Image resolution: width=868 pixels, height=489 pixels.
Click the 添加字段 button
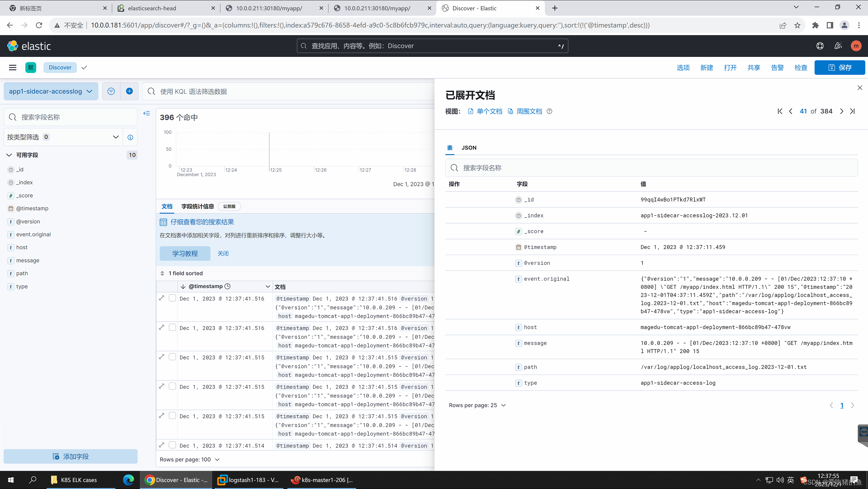[x=70, y=457]
